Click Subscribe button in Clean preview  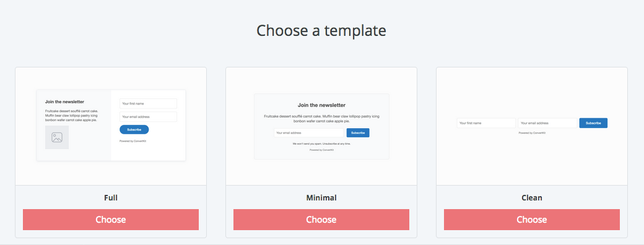tap(593, 123)
